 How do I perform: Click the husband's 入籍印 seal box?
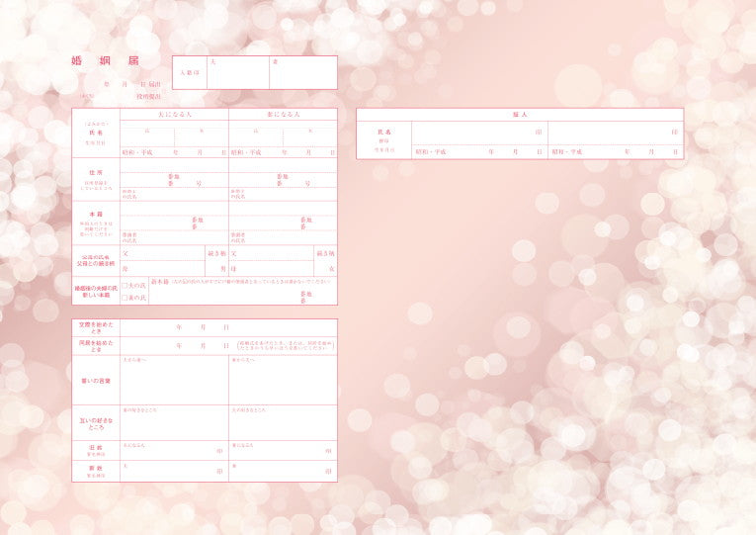point(237,75)
